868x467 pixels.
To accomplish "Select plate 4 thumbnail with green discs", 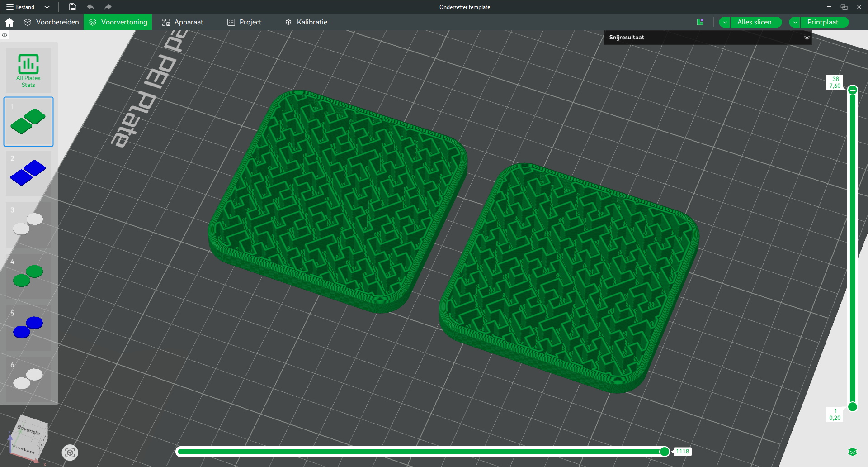I will [x=28, y=276].
